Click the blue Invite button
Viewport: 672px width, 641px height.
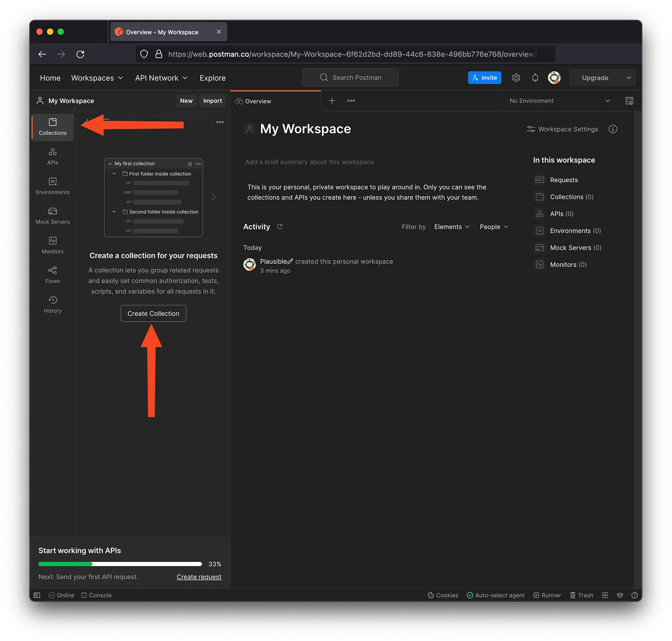485,78
